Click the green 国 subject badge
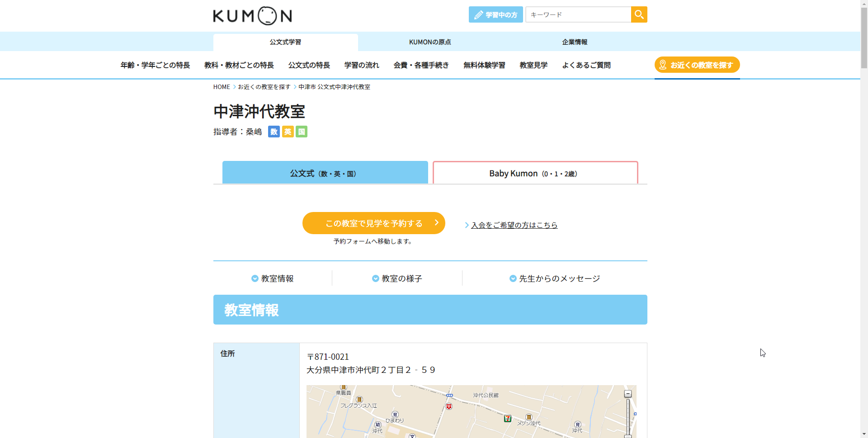 click(x=302, y=132)
